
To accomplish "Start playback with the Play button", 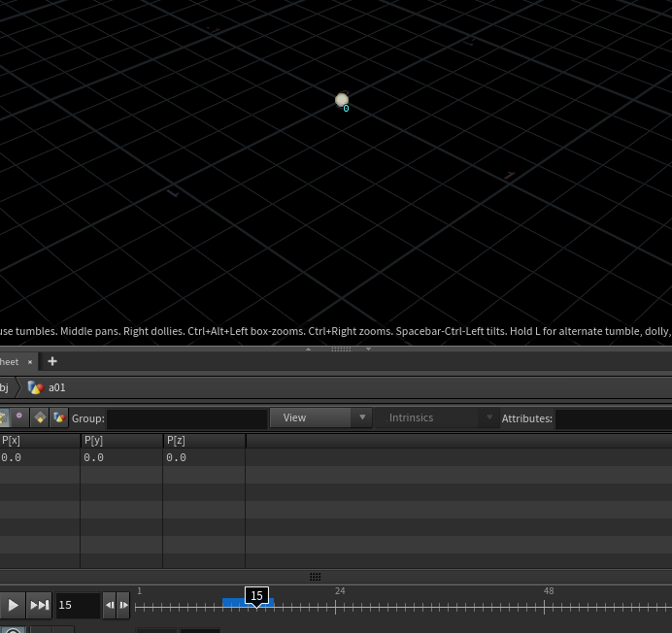I will (13, 605).
